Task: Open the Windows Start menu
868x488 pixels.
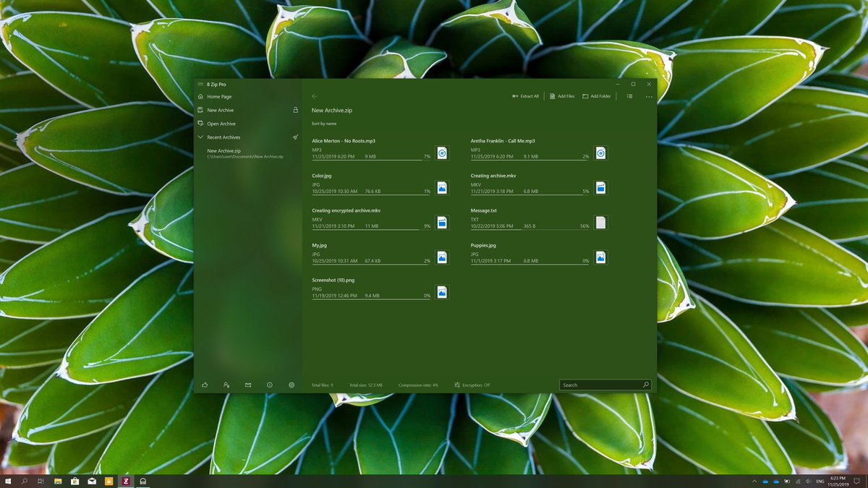Action: tap(8, 481)
